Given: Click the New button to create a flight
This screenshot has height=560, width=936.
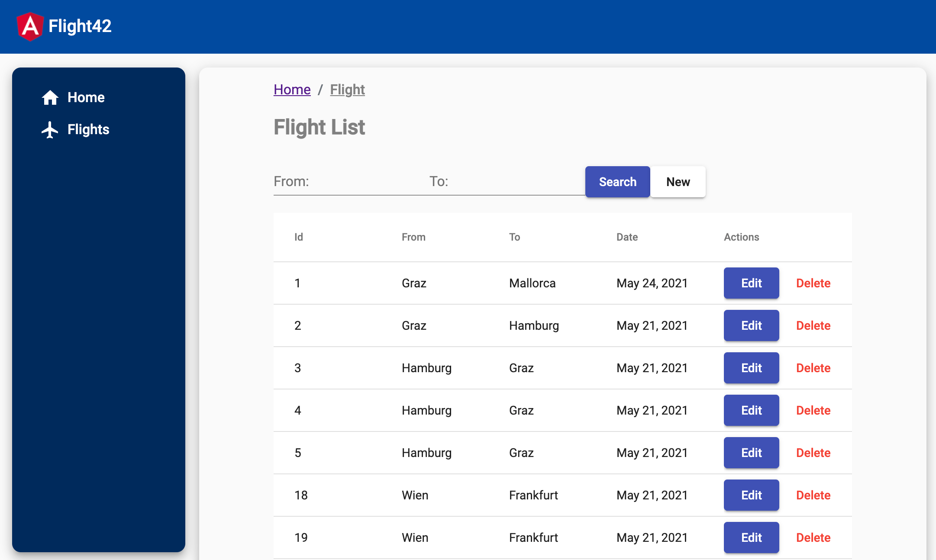Looking at the screenshot, I should [678, 182].
